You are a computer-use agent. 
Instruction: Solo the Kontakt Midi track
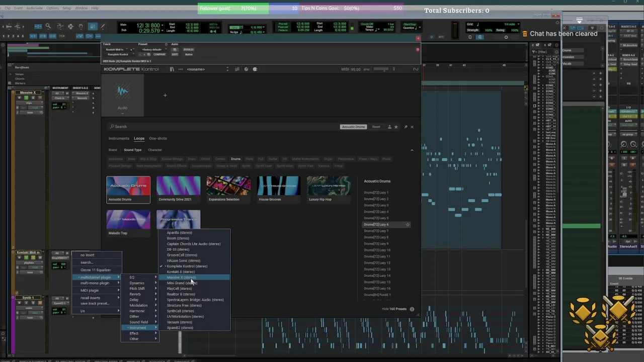33,257
